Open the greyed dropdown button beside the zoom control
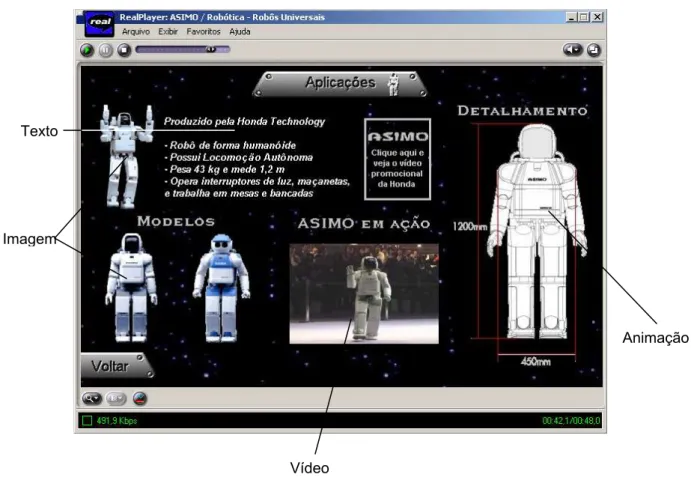Image resolution: width=691 pixels, height=477 pixels. 116,399
